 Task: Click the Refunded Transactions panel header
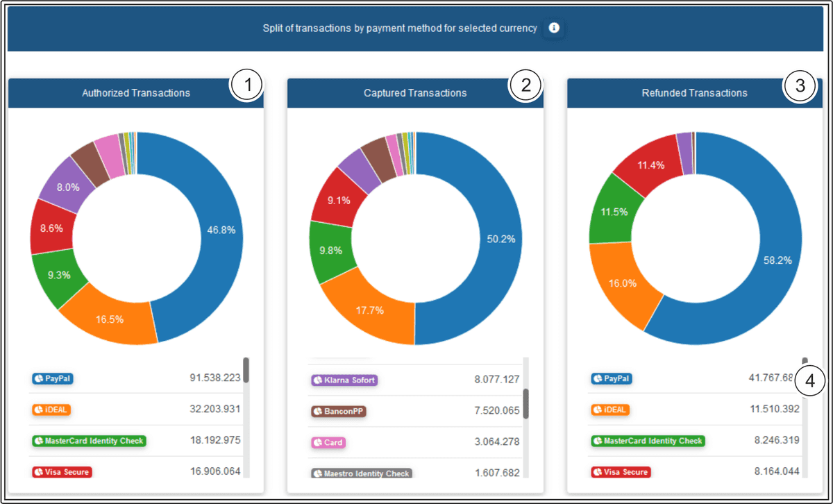(694, 93)
